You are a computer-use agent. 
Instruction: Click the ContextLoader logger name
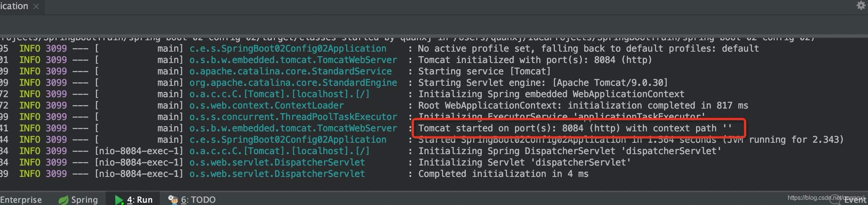[266, 106]
